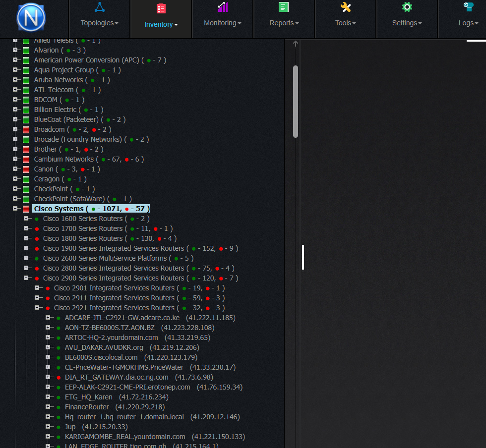Open the Settings dropdown menu
Image resolution: width=486 pixels, height=448 pixels.
pyautogui.click(x=407, y=23)
